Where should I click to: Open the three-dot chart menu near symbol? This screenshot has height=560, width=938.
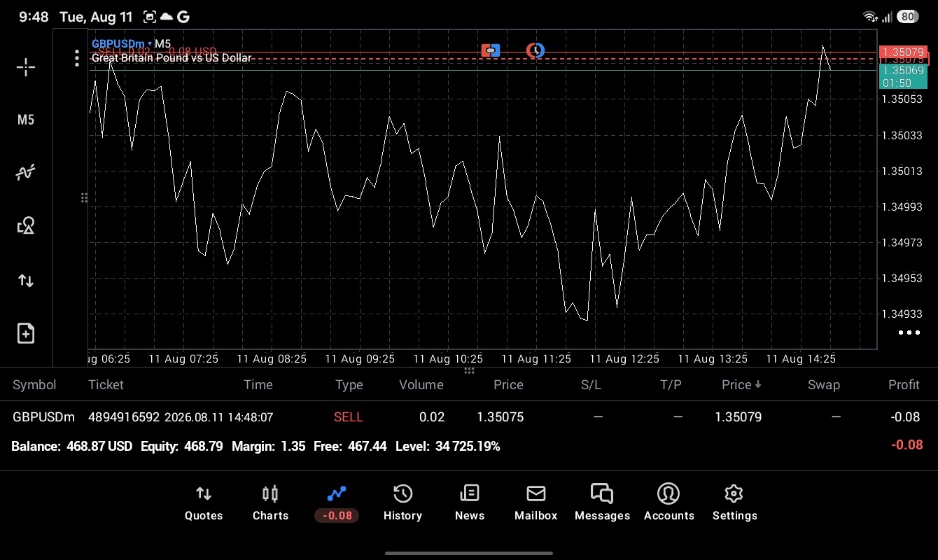click(x=77, y=58)
